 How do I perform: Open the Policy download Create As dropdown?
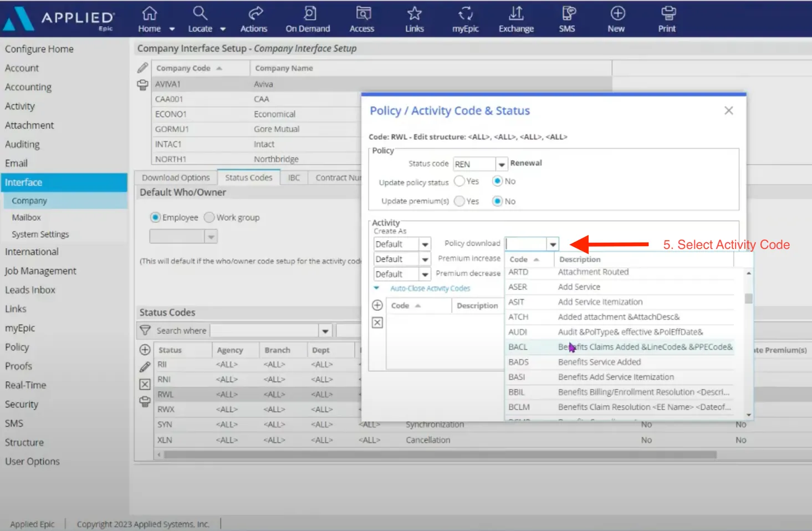click(x=425, y=244)
